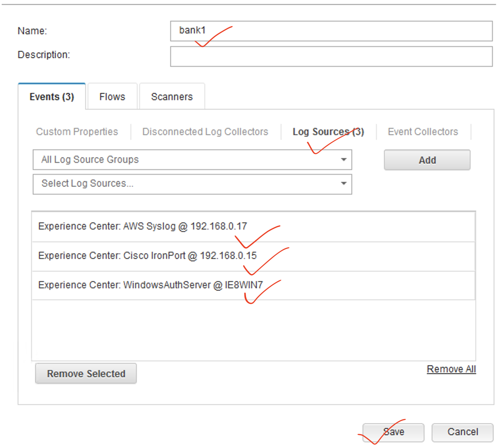
Task: Click the Remove Selected button
Action: [86, 374]
